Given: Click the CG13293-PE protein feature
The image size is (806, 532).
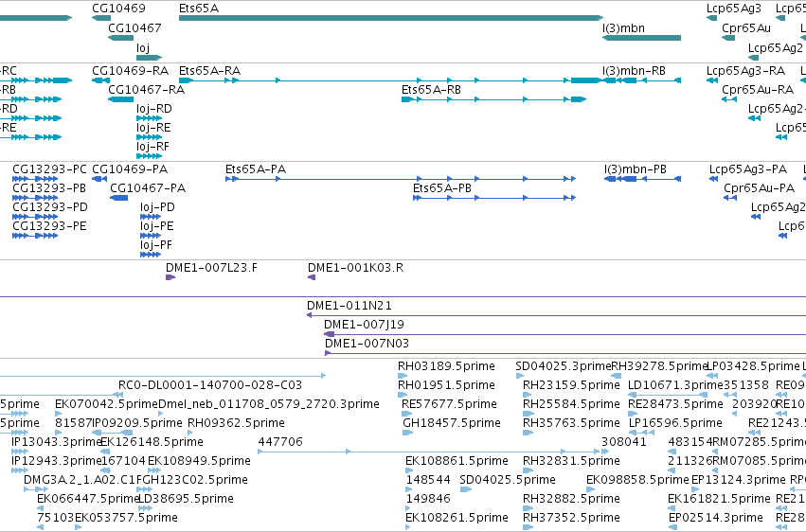Looking at the screenshot, I should tap(35, 236).
